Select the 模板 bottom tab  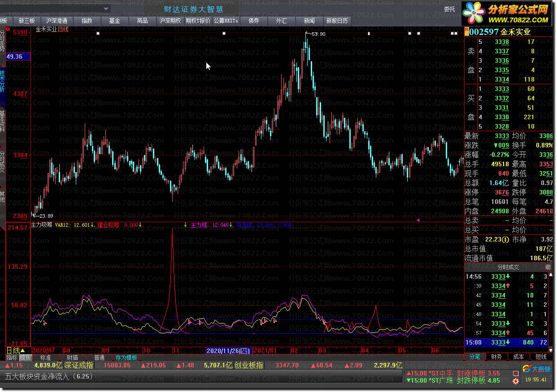[26, 358]
